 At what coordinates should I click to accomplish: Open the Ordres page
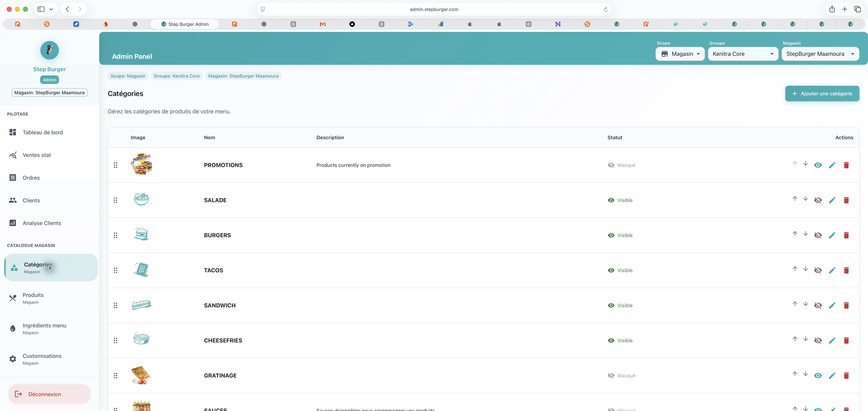coord(50,178)
